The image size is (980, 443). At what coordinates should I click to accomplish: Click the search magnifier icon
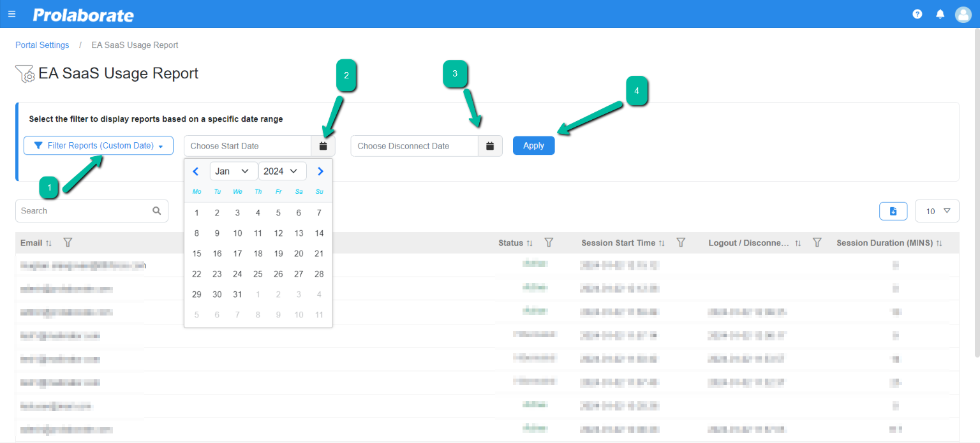pyautogui.click(x=157, y=211)
